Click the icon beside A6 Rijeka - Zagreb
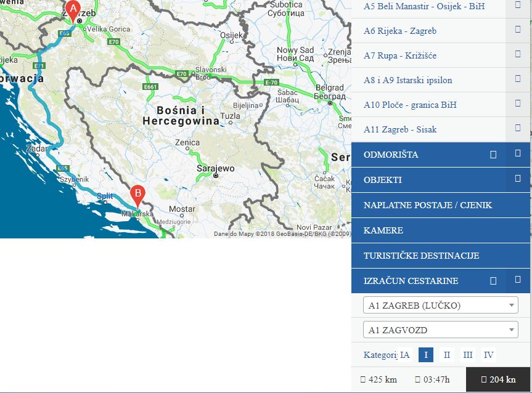 click(x=518, y=30)
